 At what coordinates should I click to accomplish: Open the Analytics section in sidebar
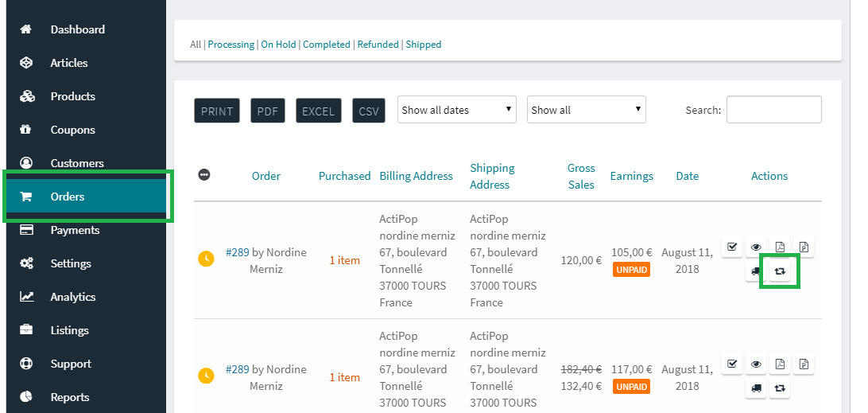point(73,297)
